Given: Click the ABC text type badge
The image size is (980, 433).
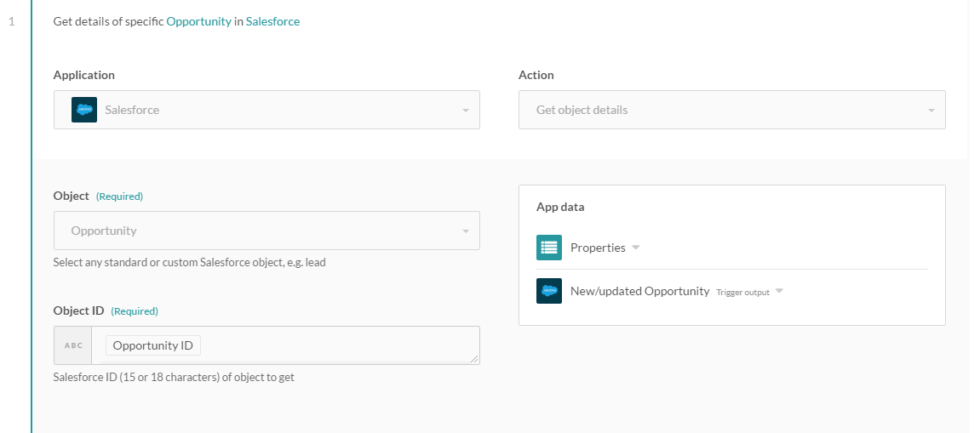Looking at the screenshot, I should (73, 345).
